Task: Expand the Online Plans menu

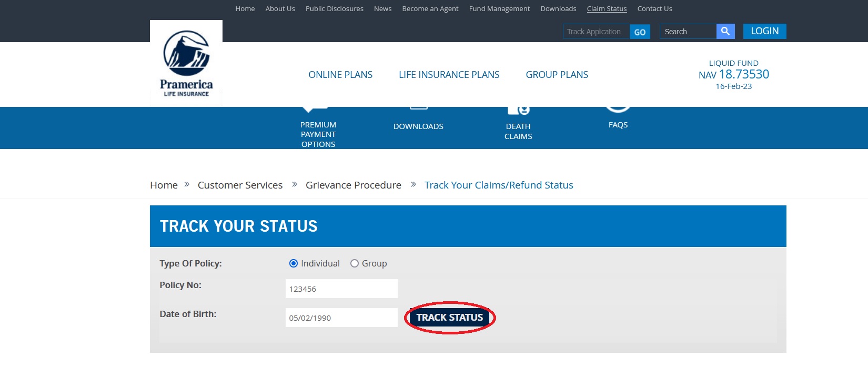Action: click(x=340, y=75)
